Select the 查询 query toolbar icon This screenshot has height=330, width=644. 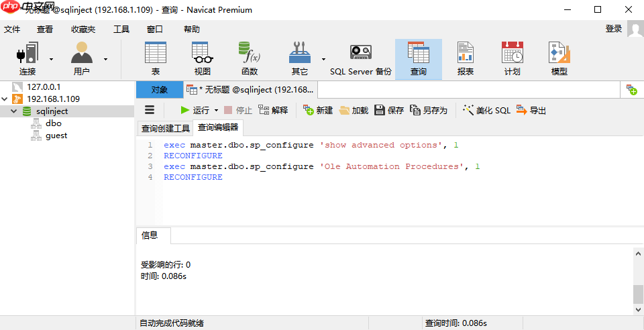[419, 59]
